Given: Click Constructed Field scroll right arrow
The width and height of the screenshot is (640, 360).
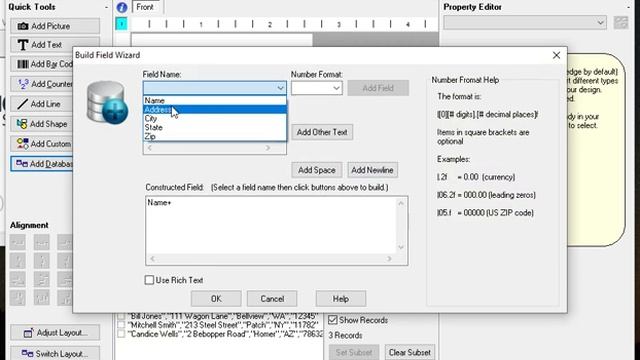Looking at the screenshot, I should [389, 259].
